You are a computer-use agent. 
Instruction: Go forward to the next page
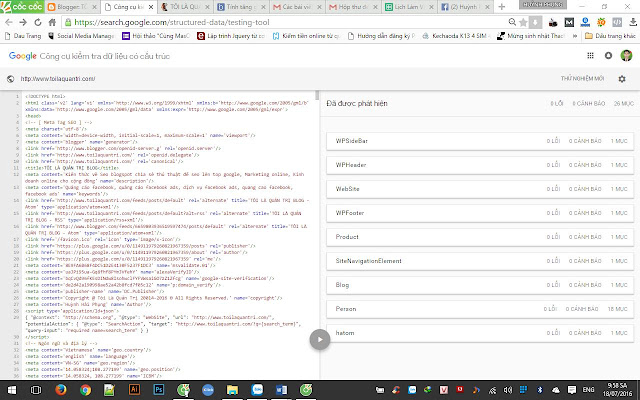click(x=23, y=22)
